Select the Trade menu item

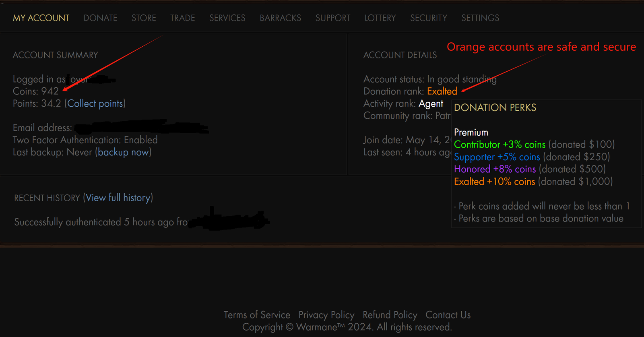182,18
